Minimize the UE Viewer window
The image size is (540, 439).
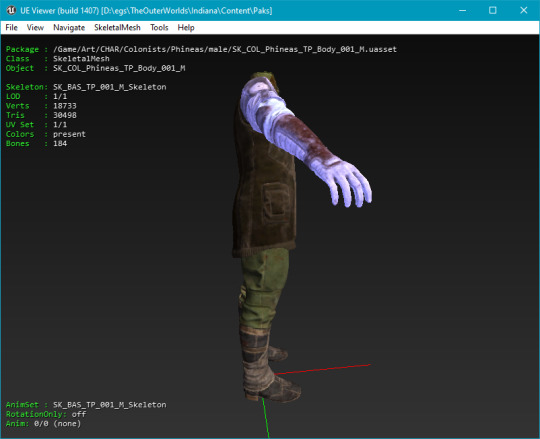click(x=463, y=10)
